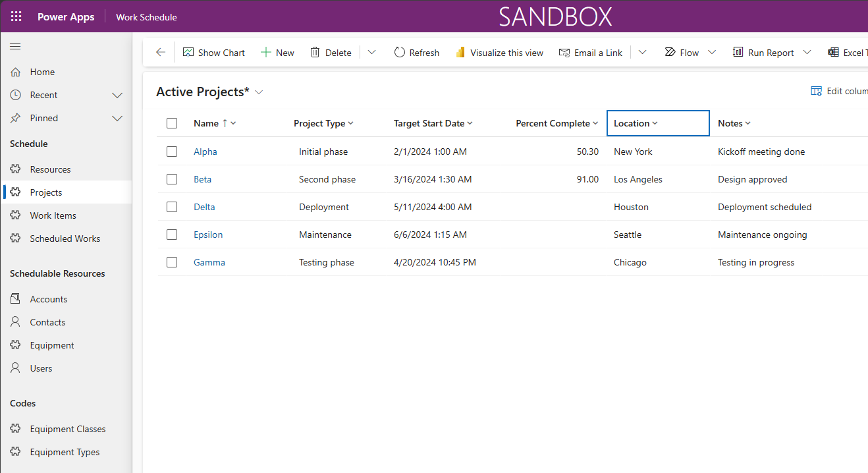Click the Equipment Classes puzzle icon

click(16, 429)
